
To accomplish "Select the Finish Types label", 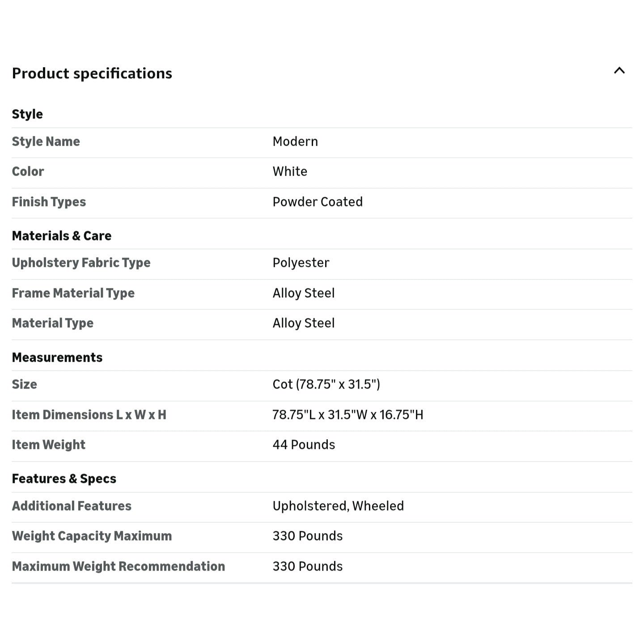I will pyautogui.click(x=49, y=202).
